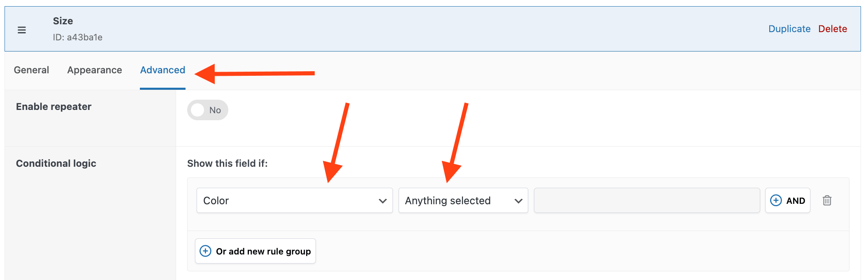Switch to the Appearance tab
The height and width of the screenshot is (280, 868).
click(x=94, y=70)
